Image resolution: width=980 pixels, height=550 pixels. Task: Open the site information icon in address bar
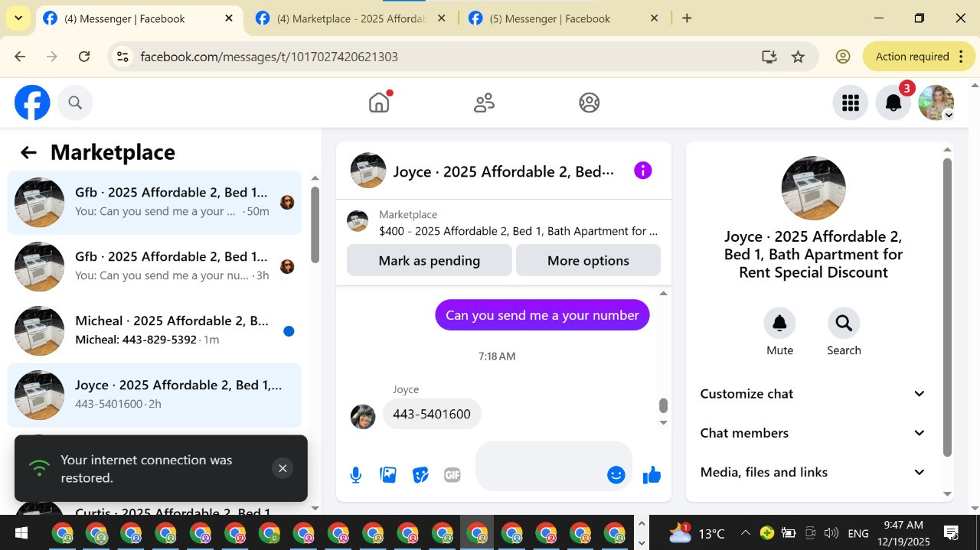(x=123, y=57)
